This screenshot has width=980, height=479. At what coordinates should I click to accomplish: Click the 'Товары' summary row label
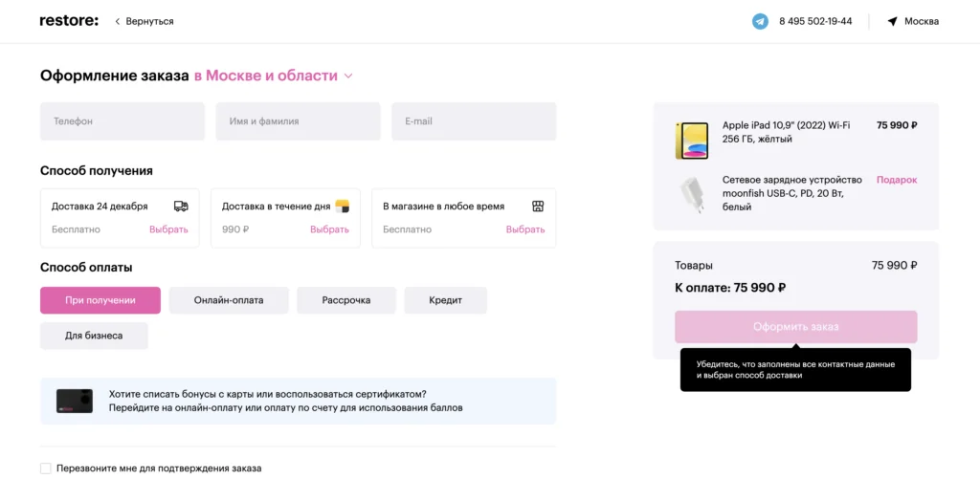coord(693,266)
